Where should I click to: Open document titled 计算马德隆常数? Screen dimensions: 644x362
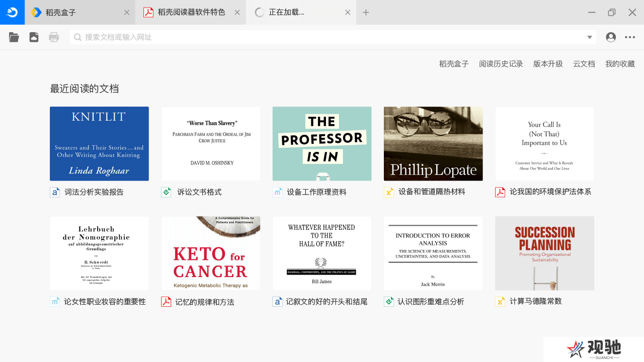536,301
